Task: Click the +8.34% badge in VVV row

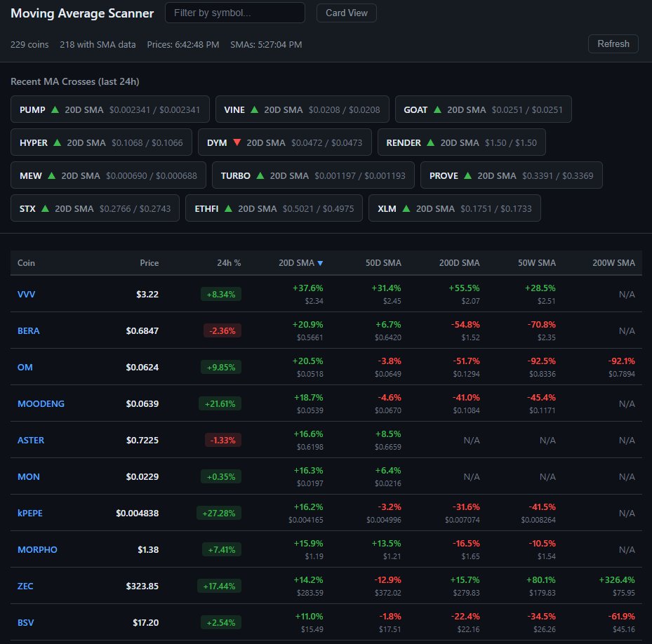Action: click(x=221, y=295)
